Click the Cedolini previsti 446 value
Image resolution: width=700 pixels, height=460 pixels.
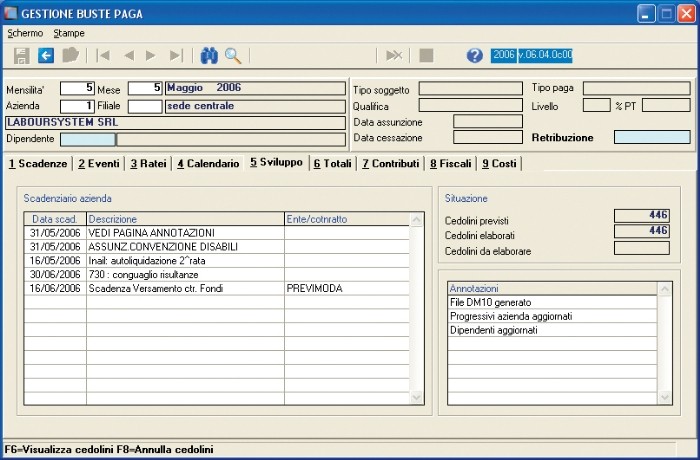pyautogui.click(x=642, y=215)
